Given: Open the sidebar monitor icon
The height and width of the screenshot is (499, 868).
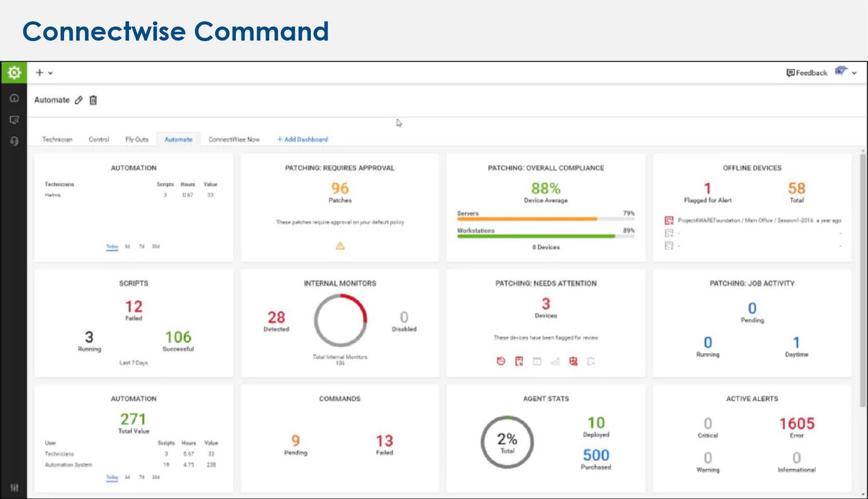Looking at the screenshot, I should coord(14,120).
